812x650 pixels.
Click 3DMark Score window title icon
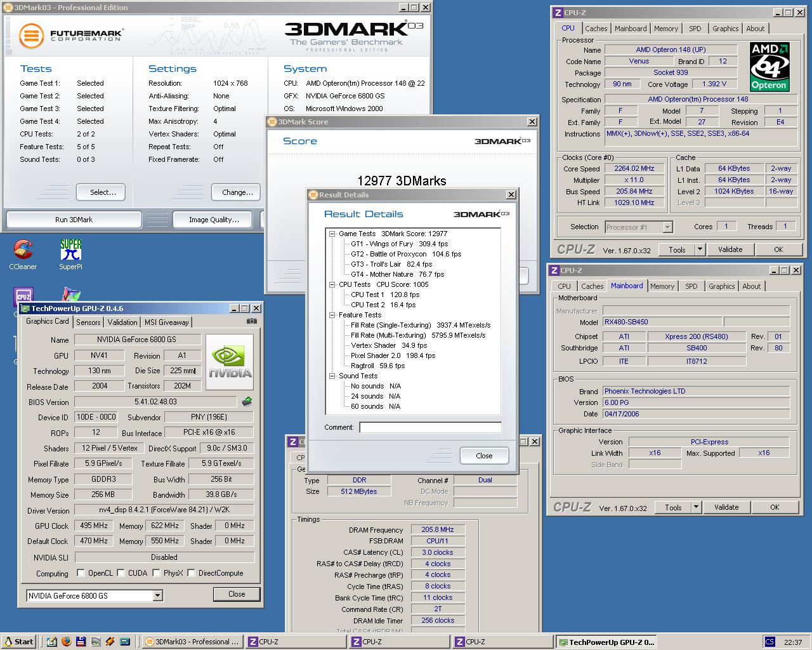272,122
